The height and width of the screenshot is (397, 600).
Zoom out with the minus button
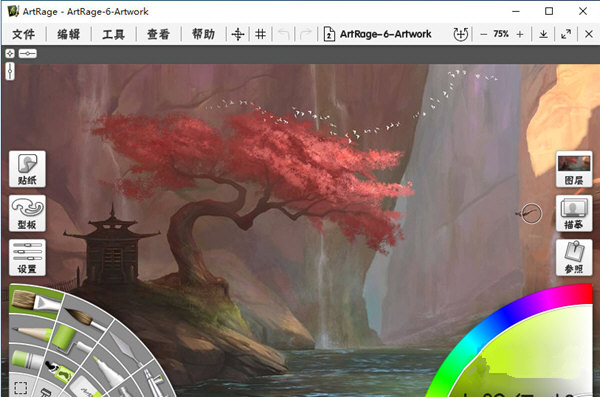click(484, 34)
